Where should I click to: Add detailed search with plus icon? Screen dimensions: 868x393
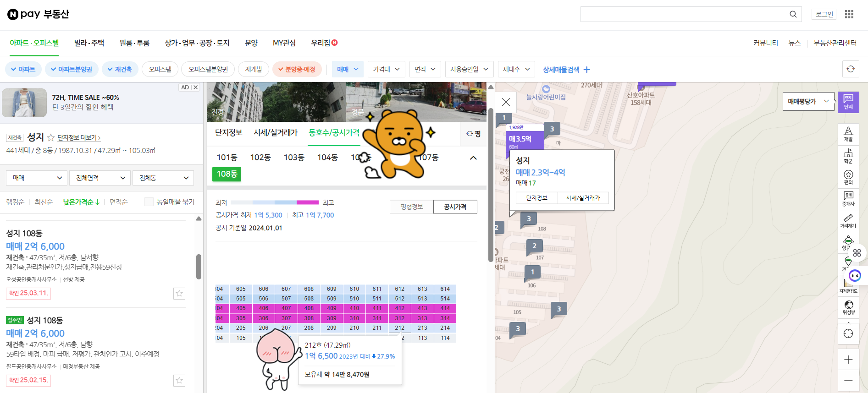(x=586, y=70)
